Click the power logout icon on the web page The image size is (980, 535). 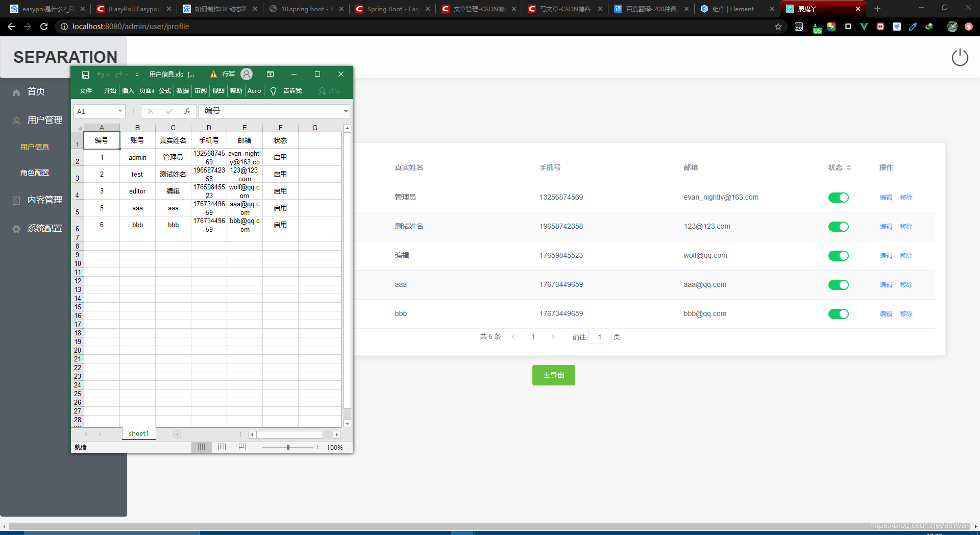(x=960, y=57)
